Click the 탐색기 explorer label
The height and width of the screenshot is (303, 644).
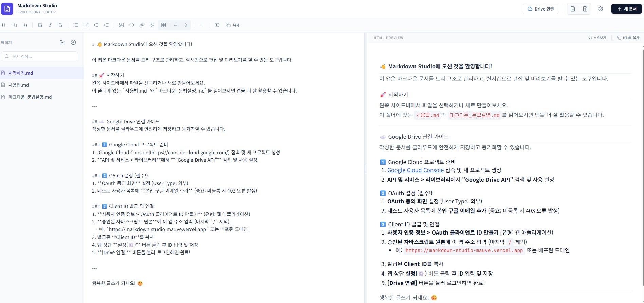click(6, 43)
